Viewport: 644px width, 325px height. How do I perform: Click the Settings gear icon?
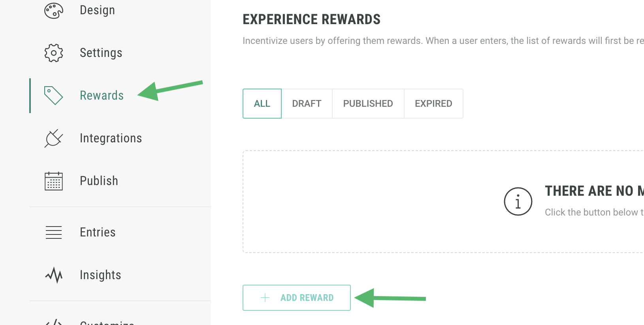[54, 53]
